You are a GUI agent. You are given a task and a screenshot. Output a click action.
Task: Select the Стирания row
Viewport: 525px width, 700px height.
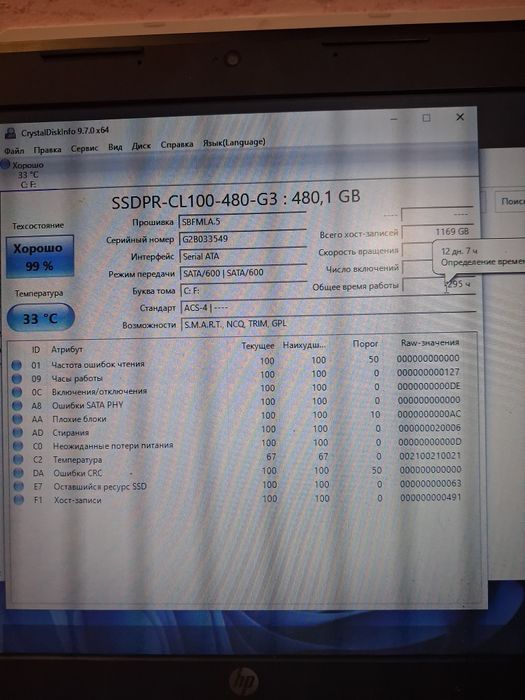click(x=239, y=431)
